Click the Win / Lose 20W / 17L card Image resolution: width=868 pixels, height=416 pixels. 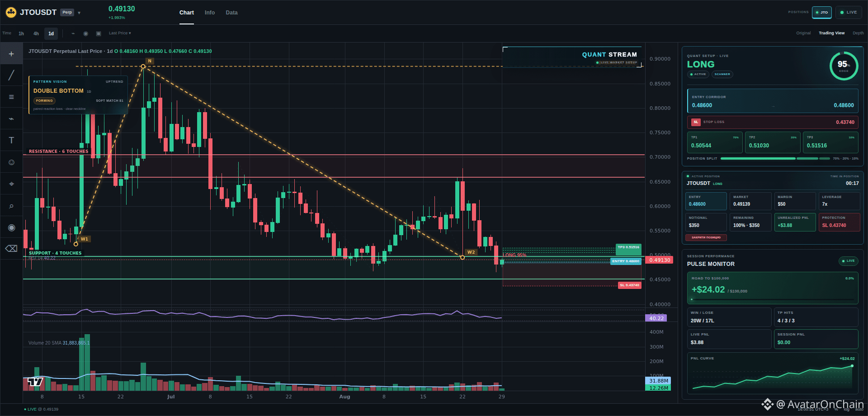(x=729, y=317)
